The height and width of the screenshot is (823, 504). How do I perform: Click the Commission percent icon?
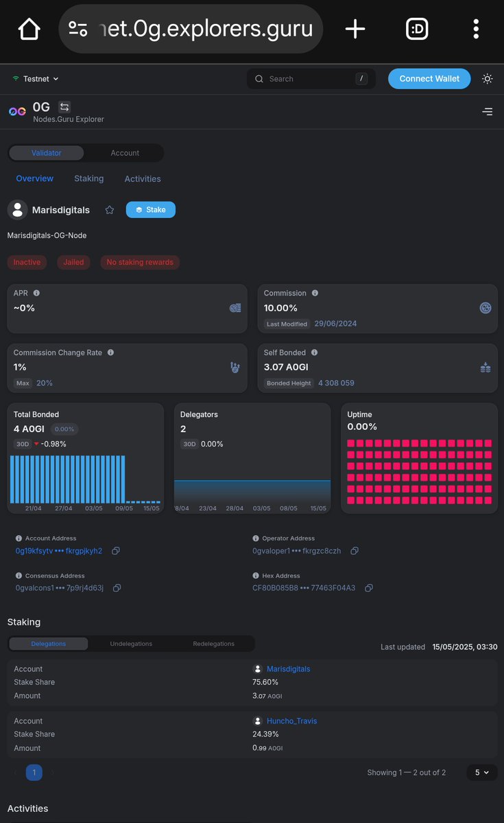485,308
